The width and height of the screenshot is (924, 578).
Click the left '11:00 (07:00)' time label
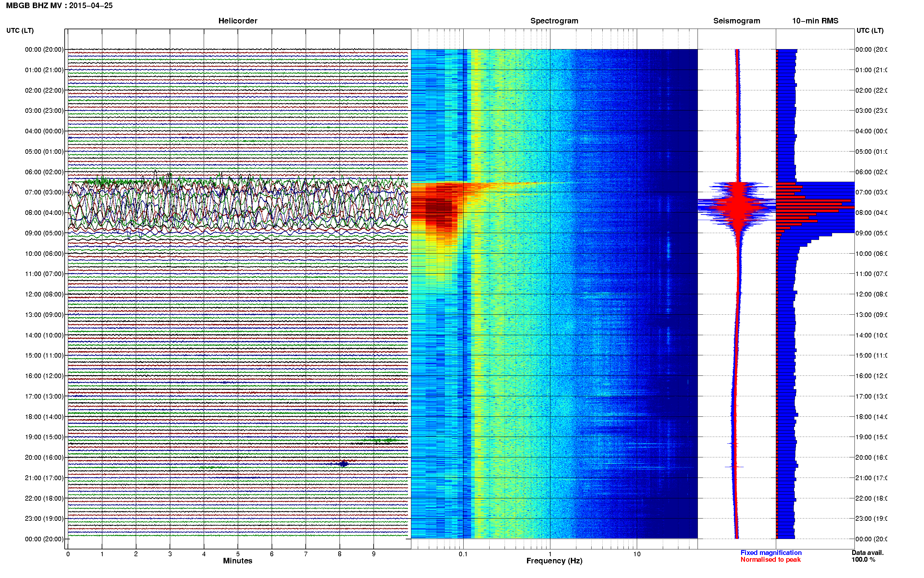click(44, 274)
